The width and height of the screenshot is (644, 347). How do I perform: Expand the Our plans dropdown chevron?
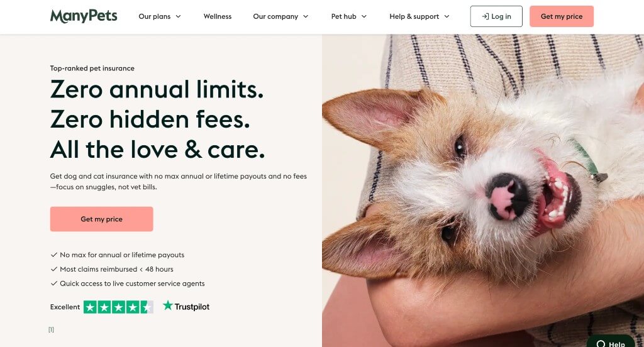[178, 16]
